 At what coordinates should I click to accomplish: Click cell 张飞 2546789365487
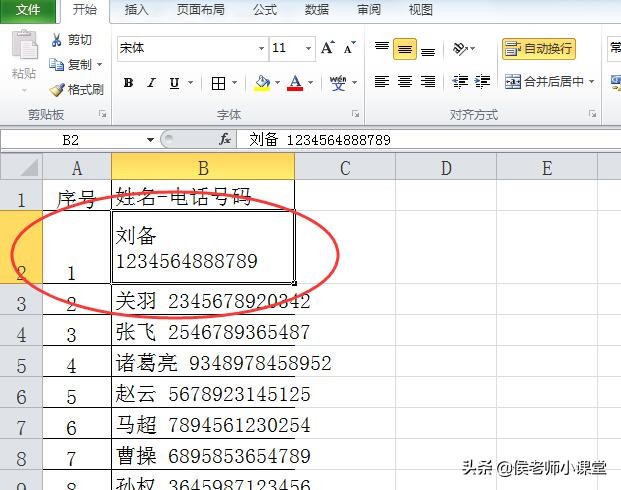(203, 331)
